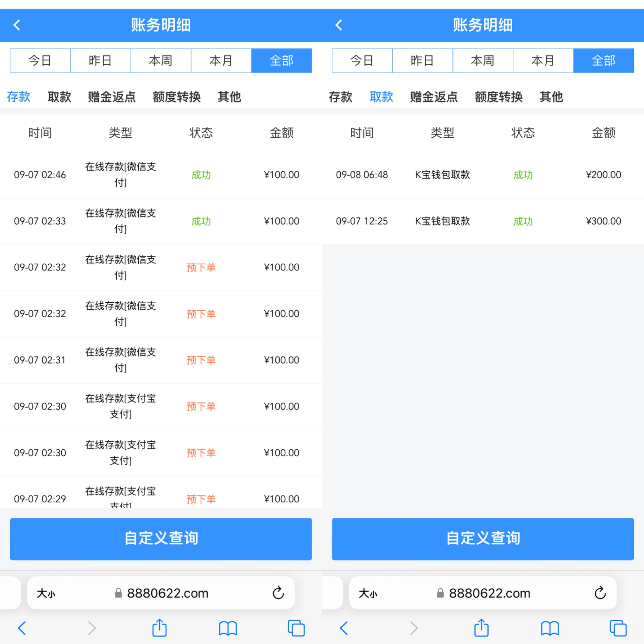Select 本月 filter in right panel
The height and width of the screenshot is (644, 644).
(x=543, y=61)
